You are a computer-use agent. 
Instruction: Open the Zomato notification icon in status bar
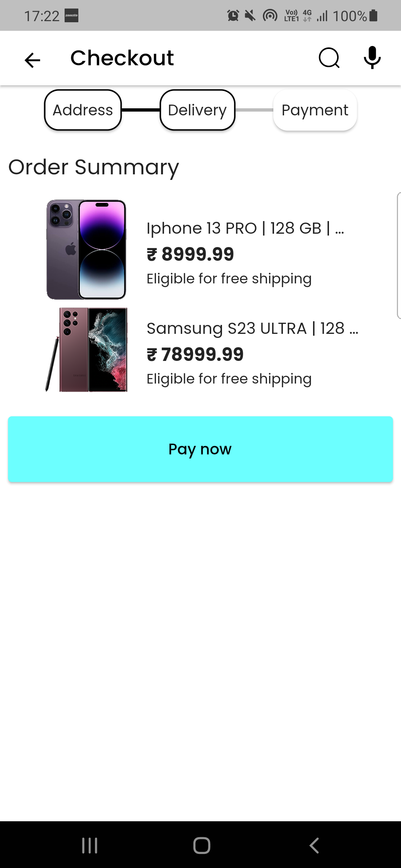pyautogui.click(x=71, y=16)
